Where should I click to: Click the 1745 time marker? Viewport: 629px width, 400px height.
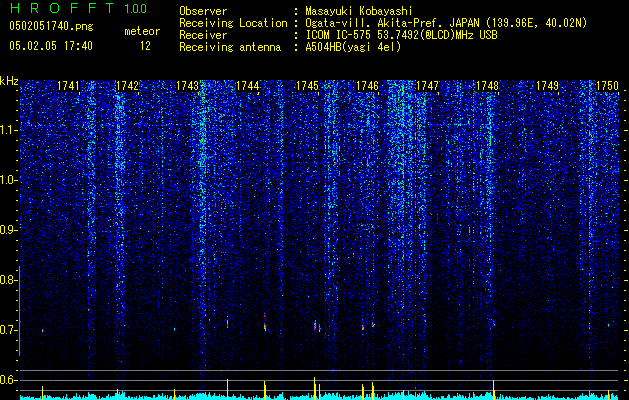307,85
